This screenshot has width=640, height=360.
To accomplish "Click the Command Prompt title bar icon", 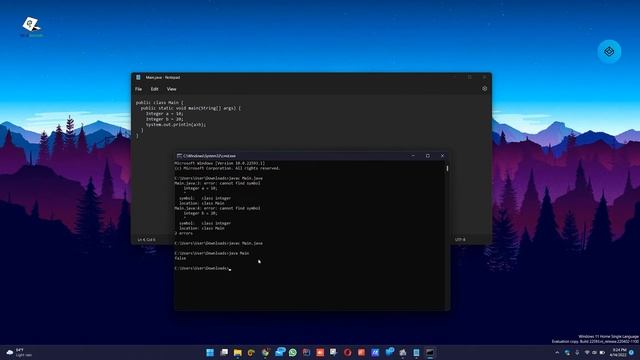I will click(x=179, y=156).
